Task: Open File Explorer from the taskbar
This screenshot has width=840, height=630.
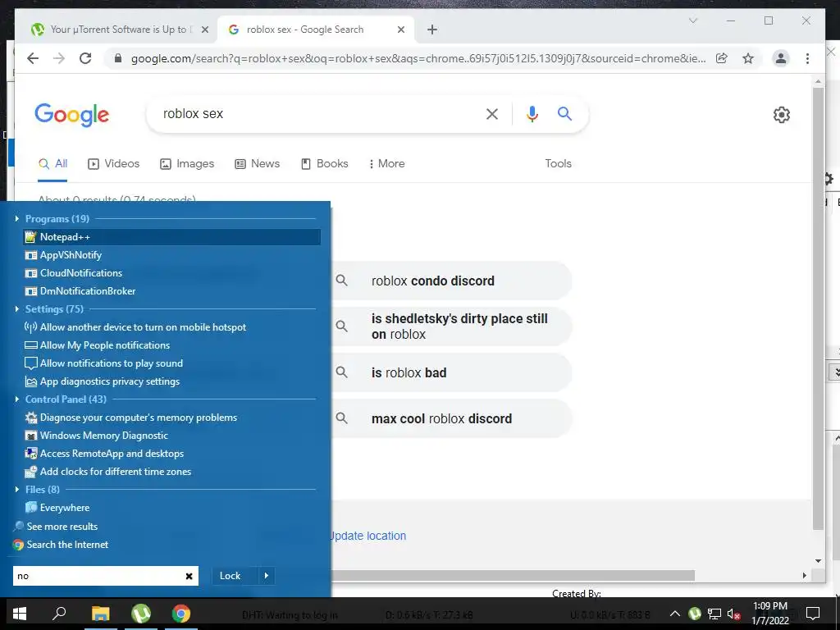Action: point(100,614)
